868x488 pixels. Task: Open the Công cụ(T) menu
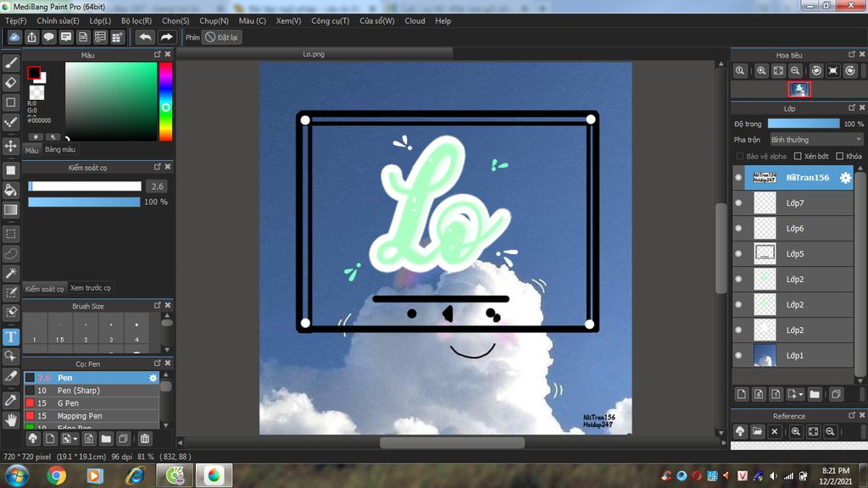coord(330,21)
